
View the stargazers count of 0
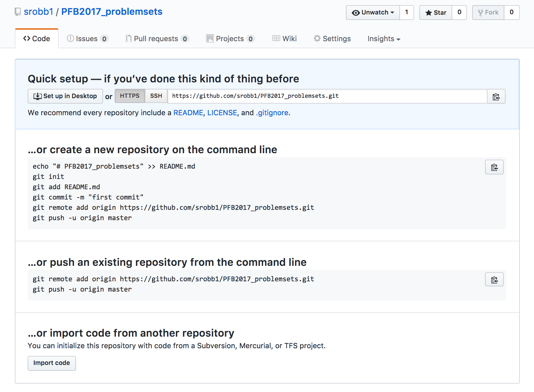[x=459, y=13]
